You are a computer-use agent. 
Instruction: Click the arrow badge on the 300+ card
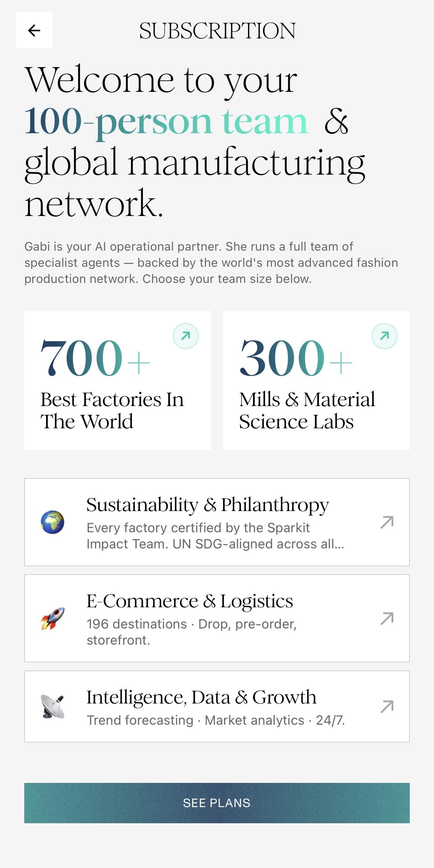pyautogui.click(x=384, y=336)
